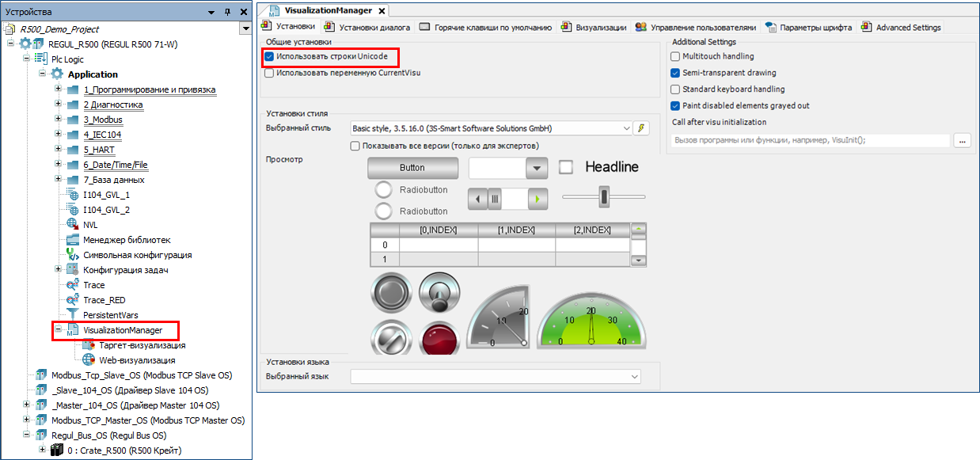Click the lightning style update icon

click(641, 128)
